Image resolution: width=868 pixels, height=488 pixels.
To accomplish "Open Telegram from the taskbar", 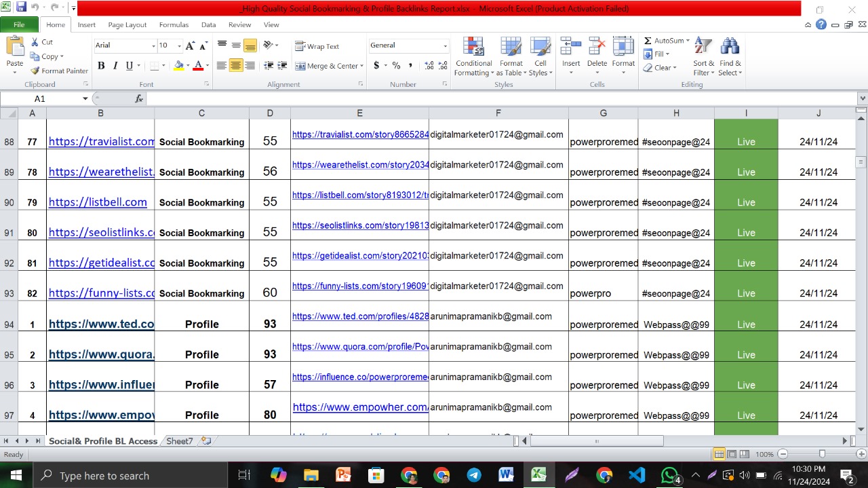I will click(x=474, y=475).
